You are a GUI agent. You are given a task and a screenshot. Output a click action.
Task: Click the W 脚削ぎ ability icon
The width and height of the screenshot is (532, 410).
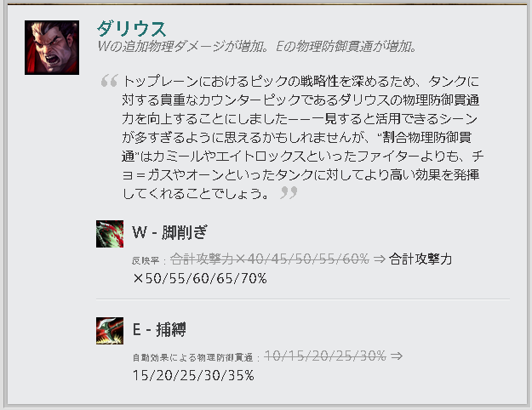(x=110, y=234)
